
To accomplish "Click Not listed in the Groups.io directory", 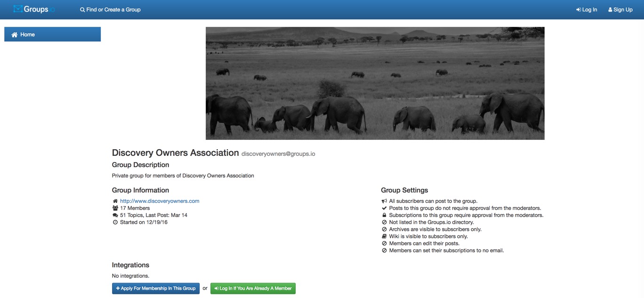I will tap(431, 222).
